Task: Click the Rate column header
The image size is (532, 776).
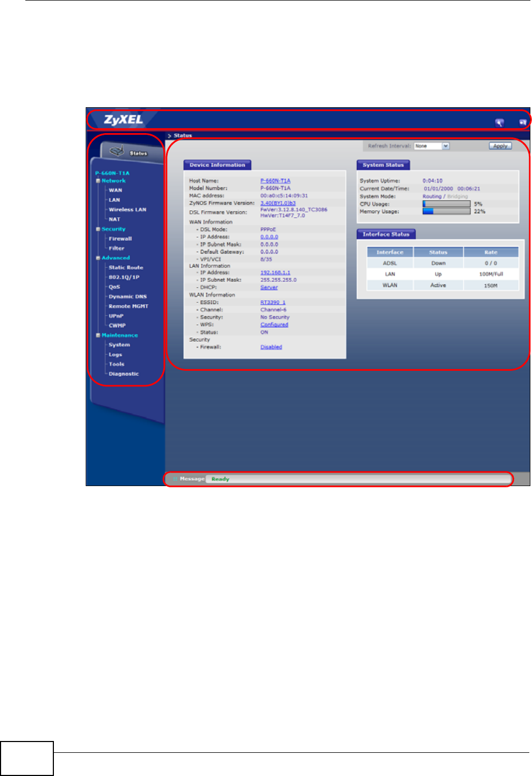Action: 491,252
